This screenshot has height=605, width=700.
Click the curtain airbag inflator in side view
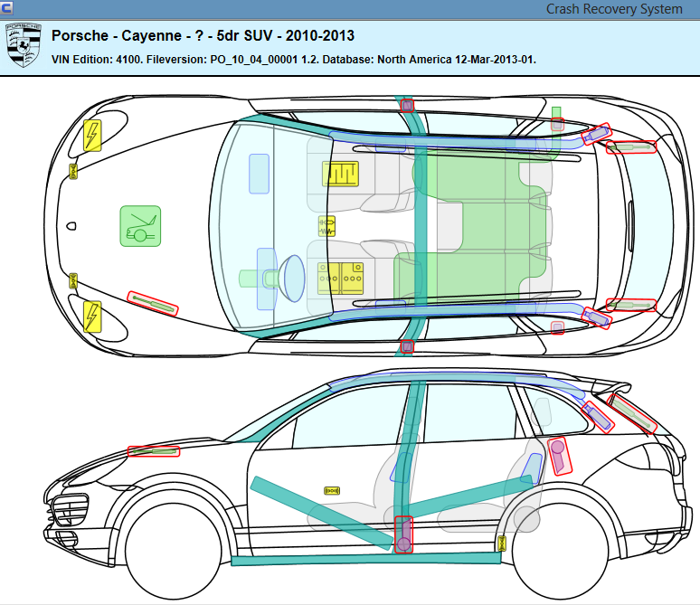point(598,417)
